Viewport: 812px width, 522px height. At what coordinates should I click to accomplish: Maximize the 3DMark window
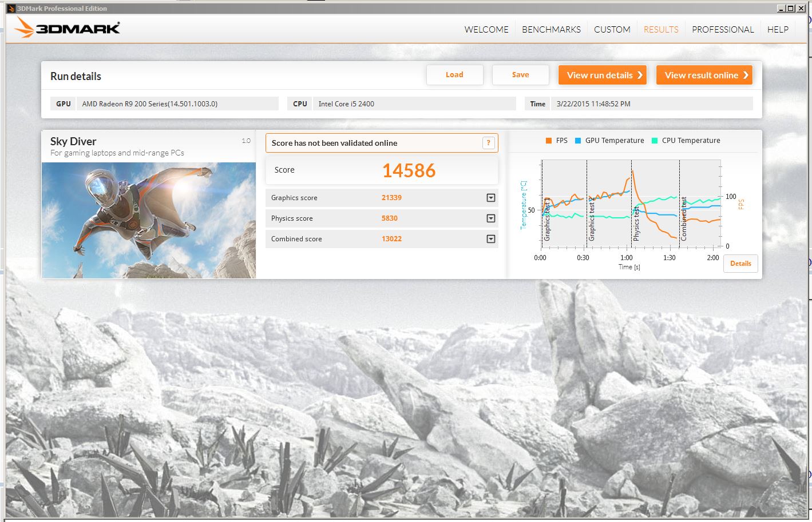click(x=791, y=8)
